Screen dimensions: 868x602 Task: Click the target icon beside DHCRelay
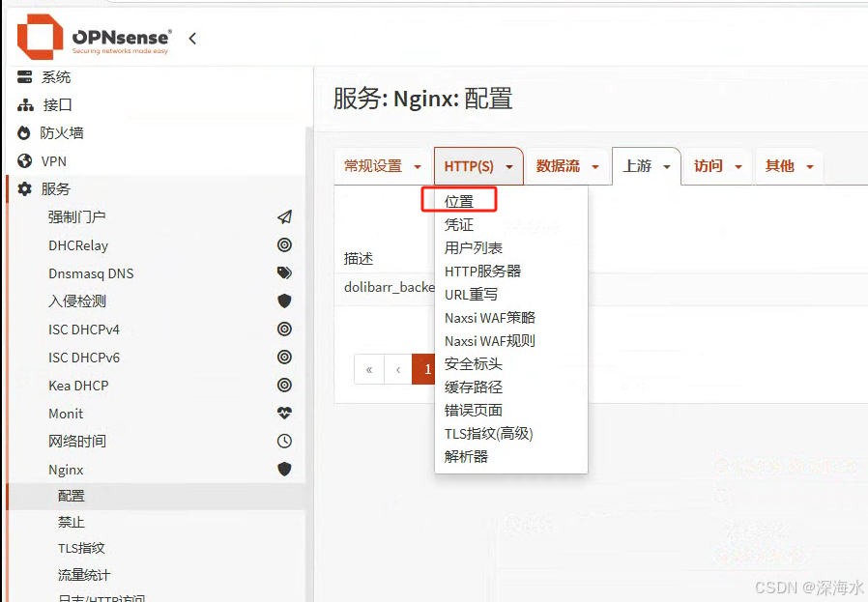284,245
